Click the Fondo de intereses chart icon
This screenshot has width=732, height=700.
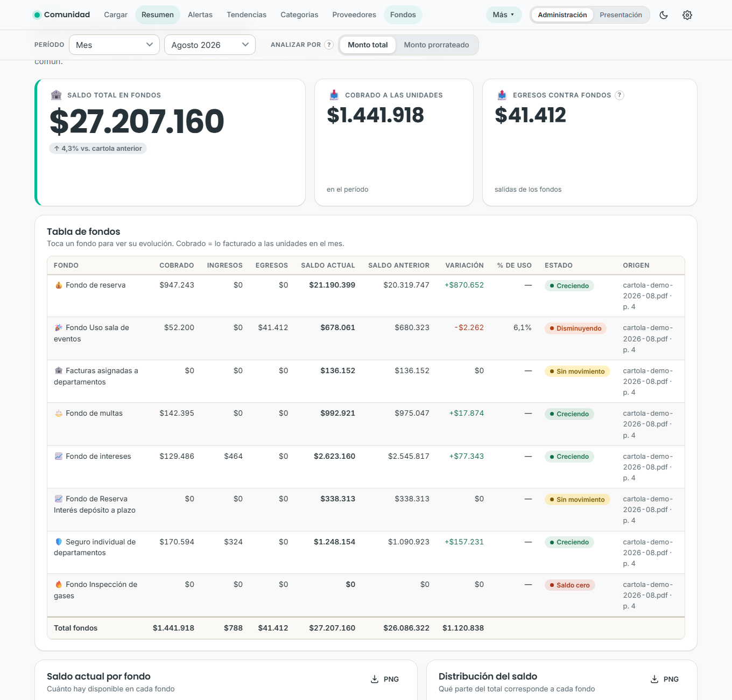click(x=59, y=457)
